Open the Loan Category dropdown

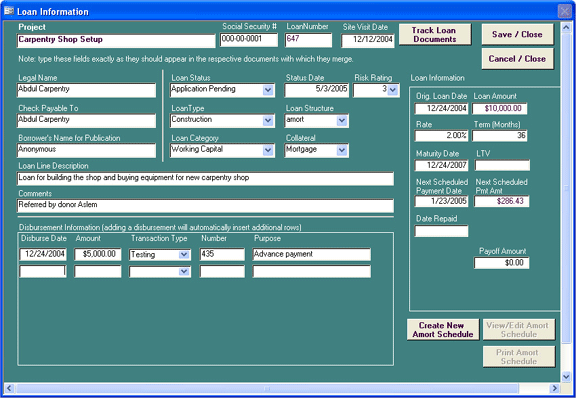[268, 150]
